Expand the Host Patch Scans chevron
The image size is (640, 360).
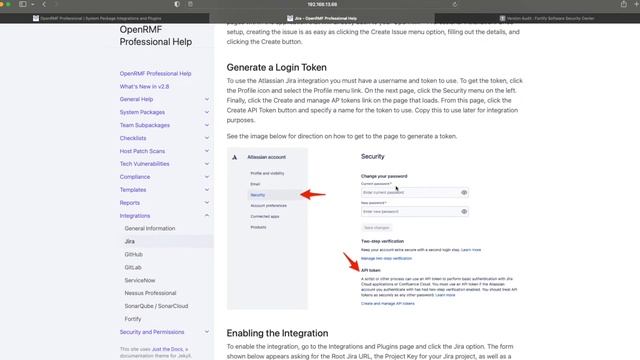207,151
